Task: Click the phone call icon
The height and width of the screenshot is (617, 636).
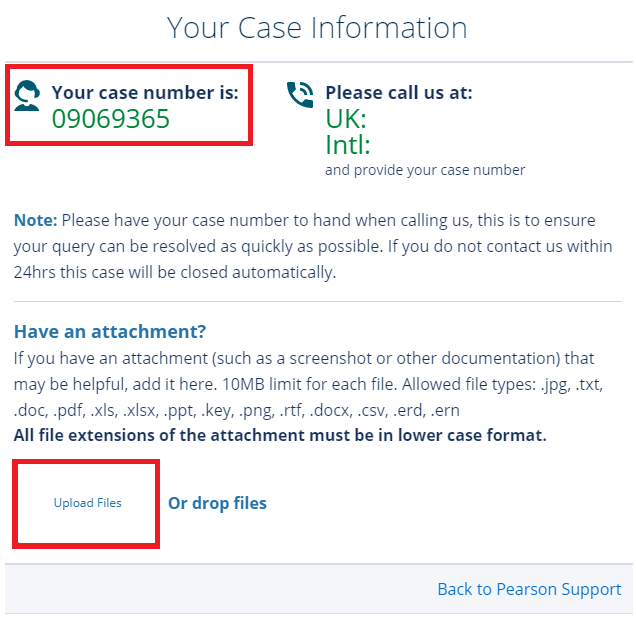Action: pos(300,95)
